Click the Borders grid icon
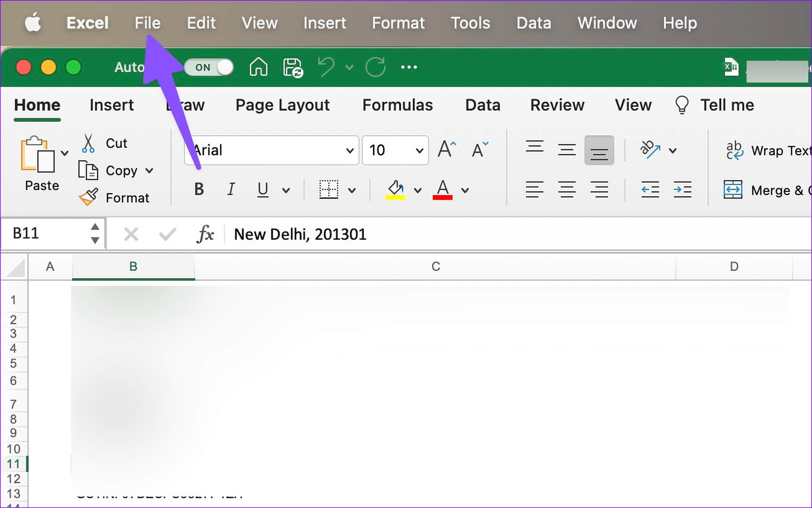This screenshot has width=812, height=508. [329, 190]
